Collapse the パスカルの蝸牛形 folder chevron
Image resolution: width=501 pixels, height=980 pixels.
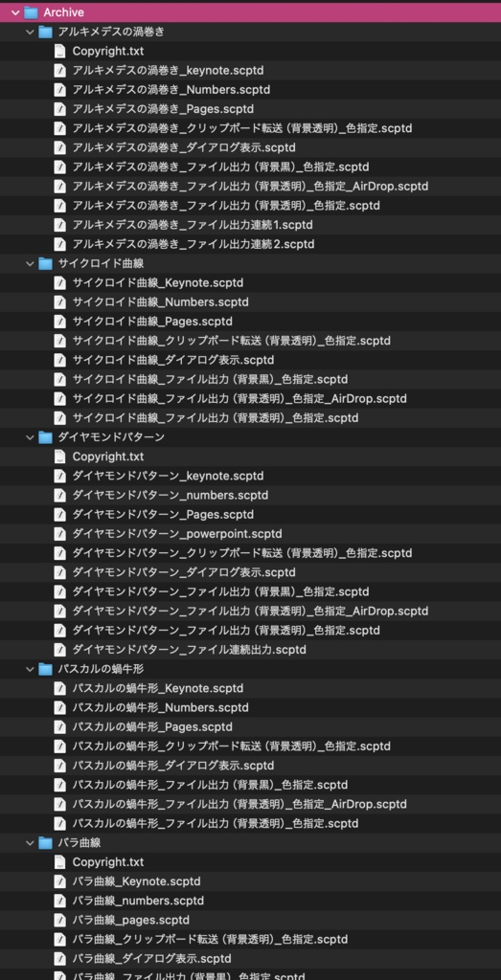pos(30,669)
